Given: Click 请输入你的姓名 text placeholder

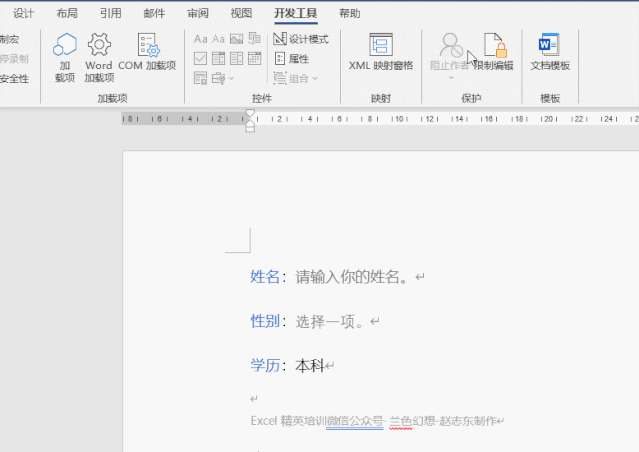Looking at the screenshot, I should coord(351,277).
